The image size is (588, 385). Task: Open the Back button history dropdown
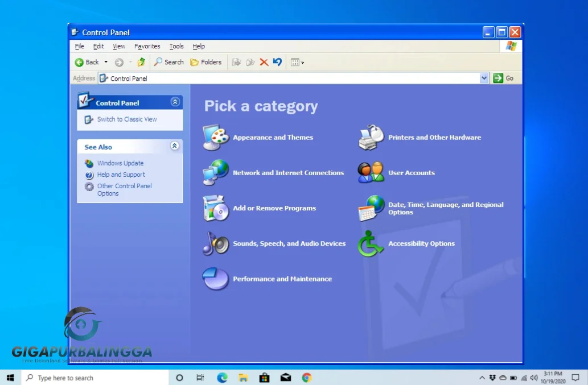(105, 62)
